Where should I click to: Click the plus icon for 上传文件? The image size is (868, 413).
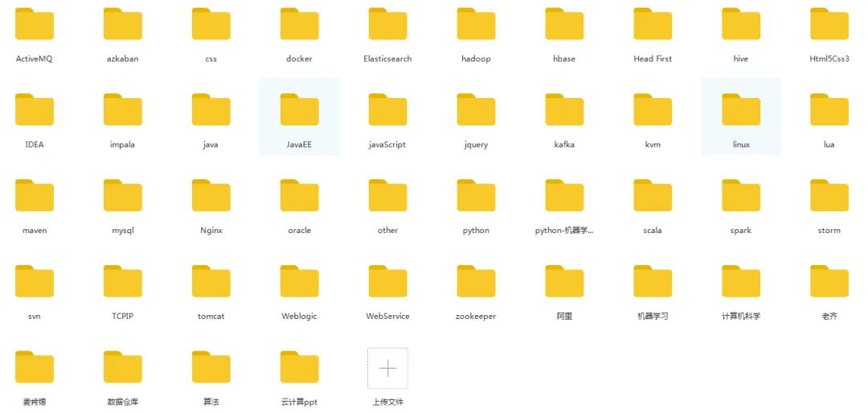click(388, 368)
